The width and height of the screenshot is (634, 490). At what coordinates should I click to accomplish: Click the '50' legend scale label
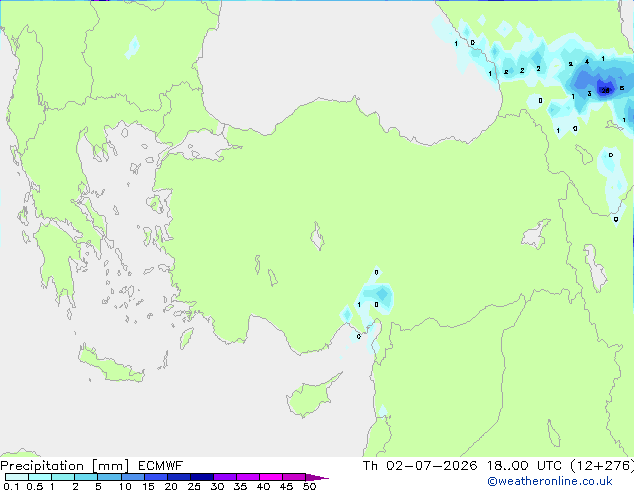pos(309,486)
